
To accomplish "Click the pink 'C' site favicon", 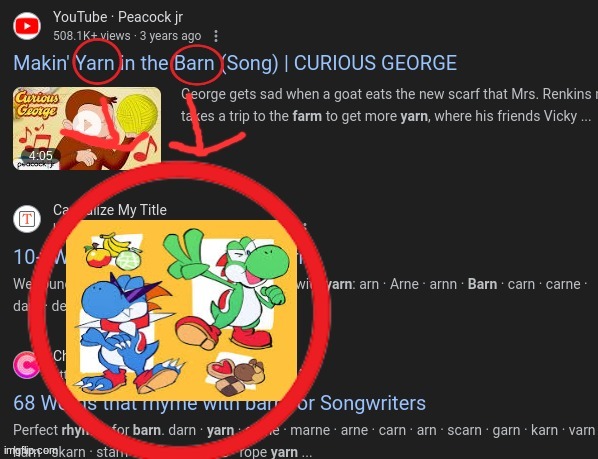I will [x=26, y=365].
